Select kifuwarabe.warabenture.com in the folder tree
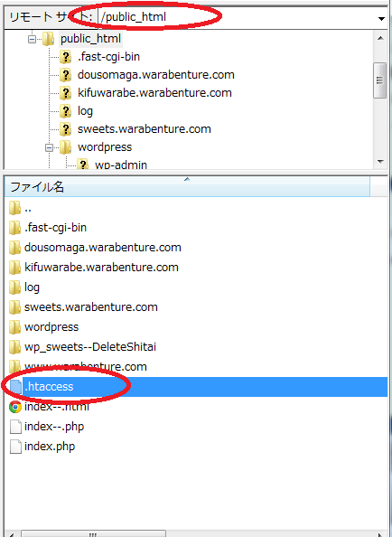 (x=154, y=93)
